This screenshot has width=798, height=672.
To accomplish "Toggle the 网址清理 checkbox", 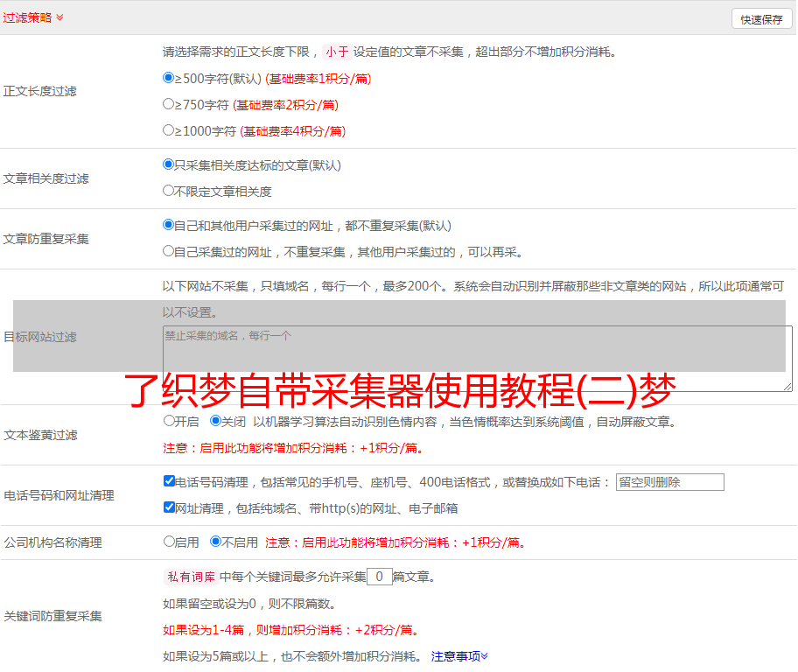I will pyautogui.click(x=169, y=507).
